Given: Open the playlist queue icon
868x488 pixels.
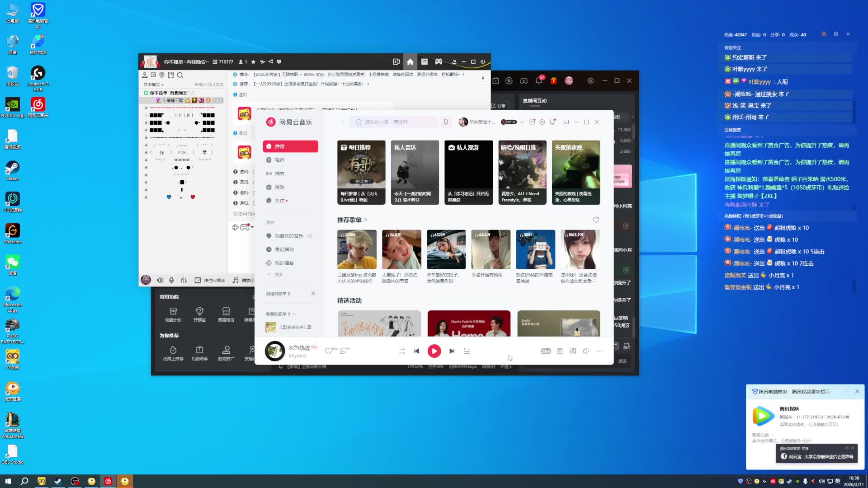Looking at the screenshot, I should pos(467,351).
